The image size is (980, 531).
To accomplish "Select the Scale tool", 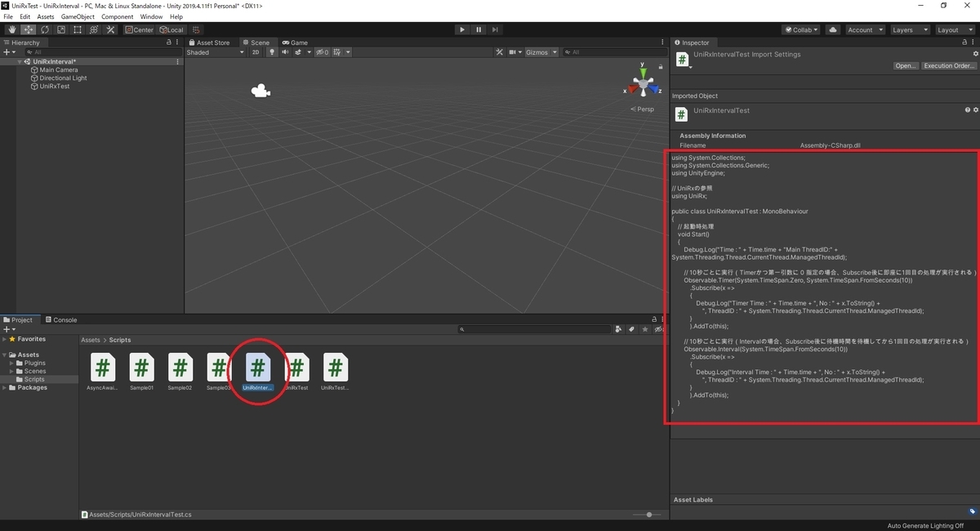I will click(x=61, y=29).
